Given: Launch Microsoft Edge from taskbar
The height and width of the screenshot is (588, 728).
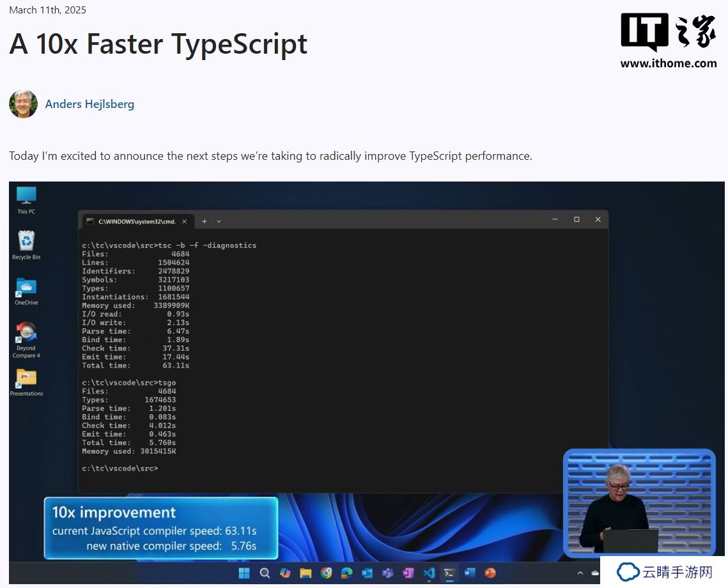Looking at the screenshot, I should click(347, 573).
